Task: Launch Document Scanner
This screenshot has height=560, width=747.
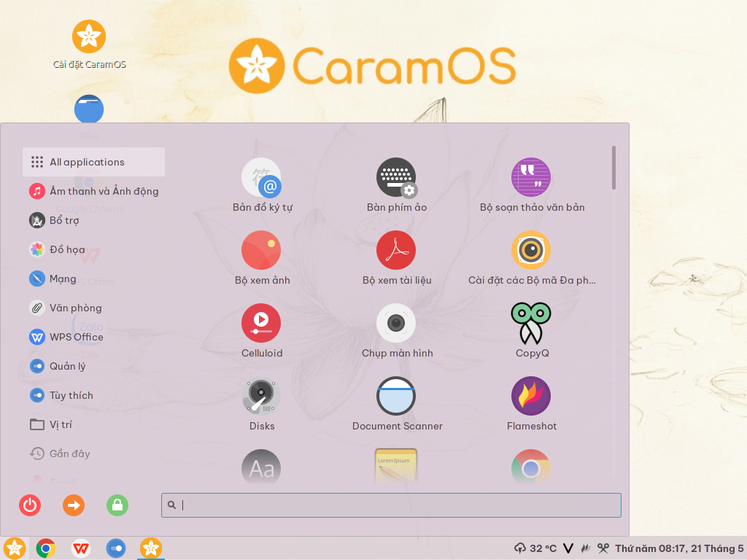Action: point(396,404)
